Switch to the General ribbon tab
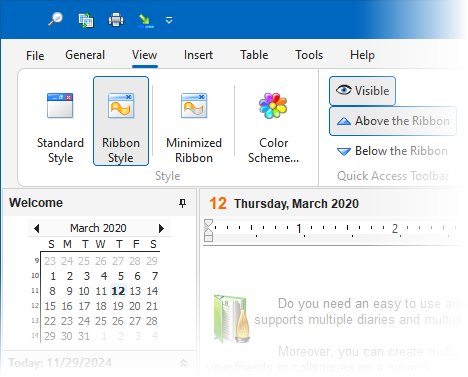 pos(85,55)
